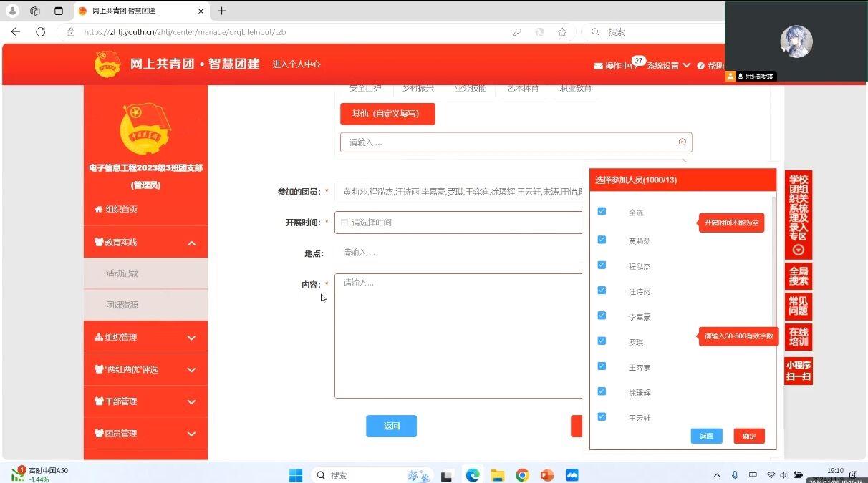Open Microsoft Edge from the taskbar
Image resolution: width=868 pixels, height=483 pixels.
[x=473, y=475]
